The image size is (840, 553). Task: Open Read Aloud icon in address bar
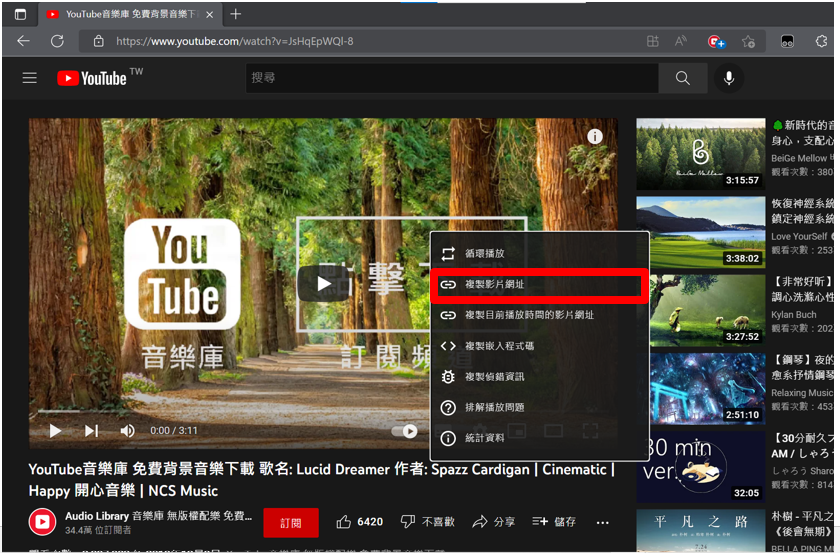680,41
